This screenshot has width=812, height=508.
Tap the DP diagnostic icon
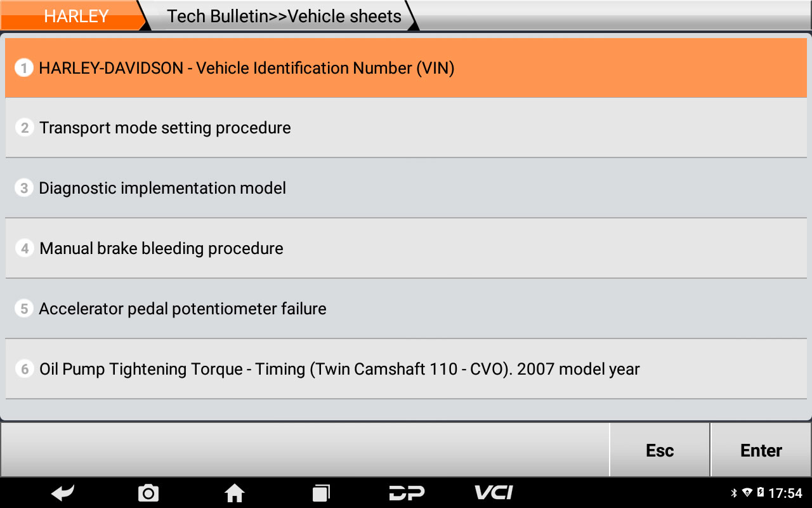click(407, 493)
